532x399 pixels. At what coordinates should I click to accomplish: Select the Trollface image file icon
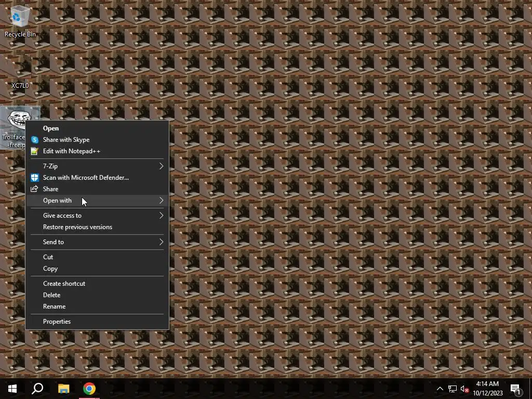[x=14, y=128]
